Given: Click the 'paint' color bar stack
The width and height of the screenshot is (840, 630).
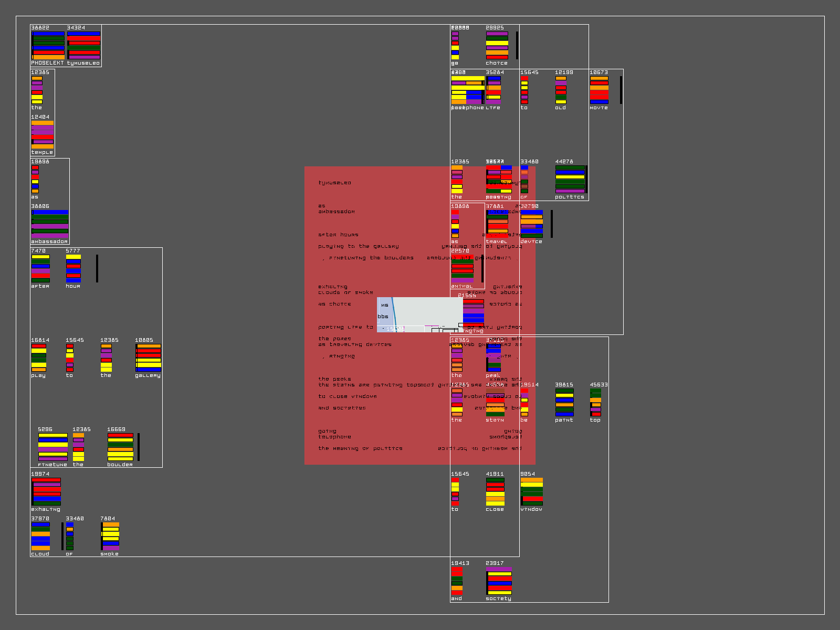Looking at the screenshot, I should click(x=564, y=403).
